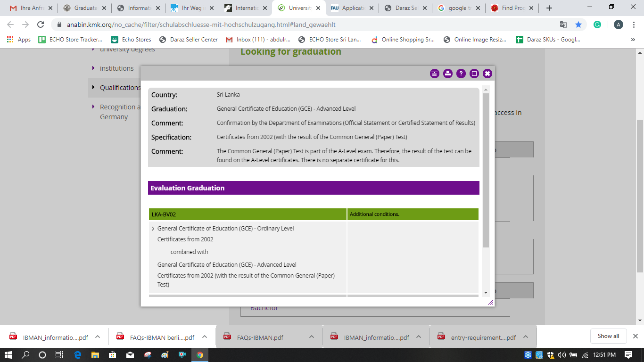
Task: Click the collapse-lines icon in popup header
Action: pyautogui.click(x=435, y=74)
